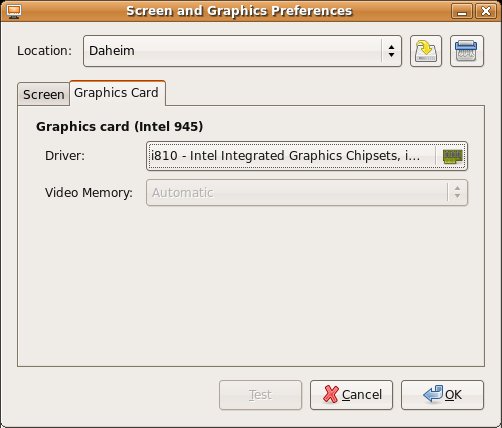Click the Video Memory spinner arrows
Screen dimensions: 502x428
pyautogui.click(x=457, y=193)
